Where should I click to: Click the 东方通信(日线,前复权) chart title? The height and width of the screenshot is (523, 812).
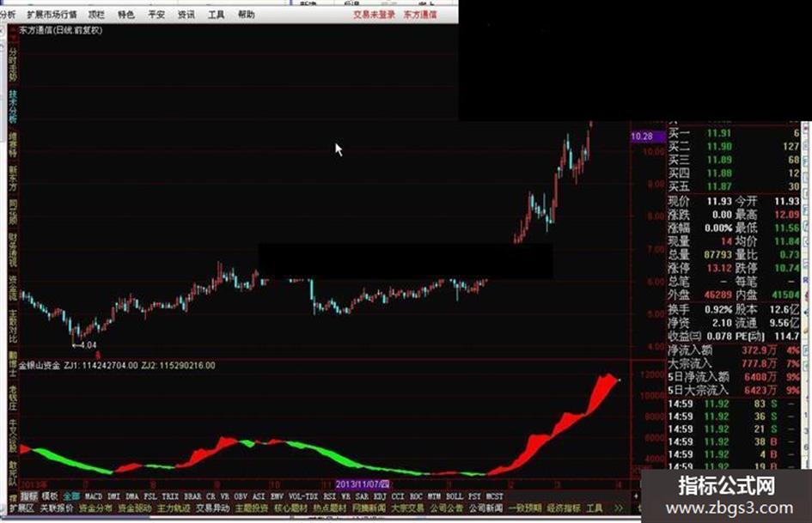61,30
